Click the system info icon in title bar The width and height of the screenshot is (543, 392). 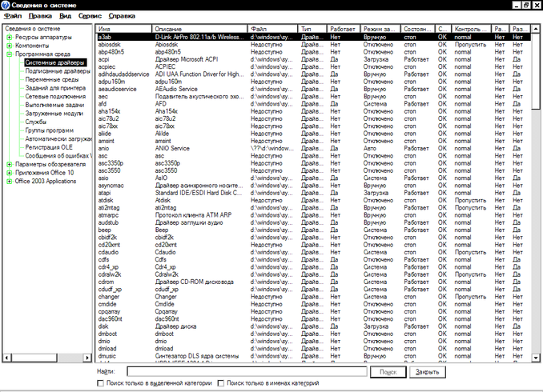(6, 5)
